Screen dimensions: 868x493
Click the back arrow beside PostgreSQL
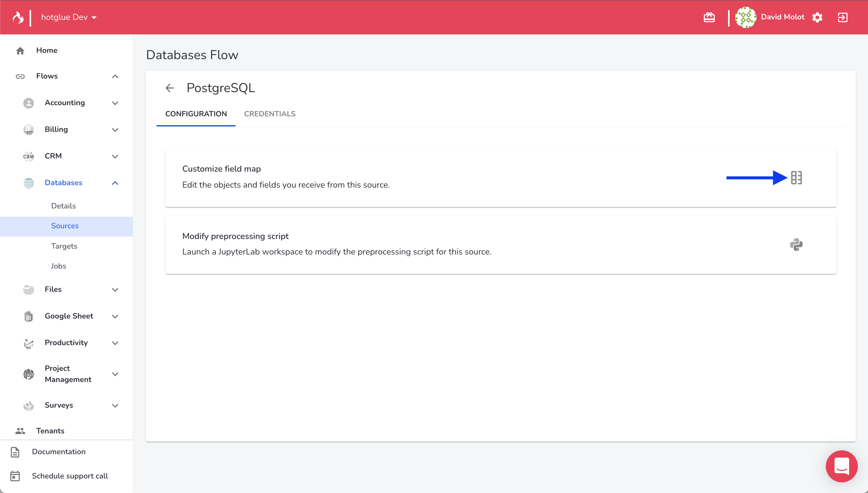point(170,88)
